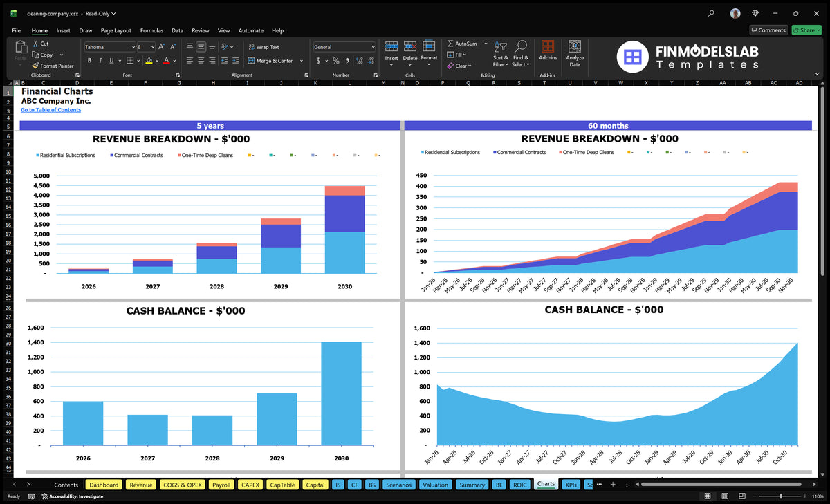Click the Percent Style icon

pos(336,61)
